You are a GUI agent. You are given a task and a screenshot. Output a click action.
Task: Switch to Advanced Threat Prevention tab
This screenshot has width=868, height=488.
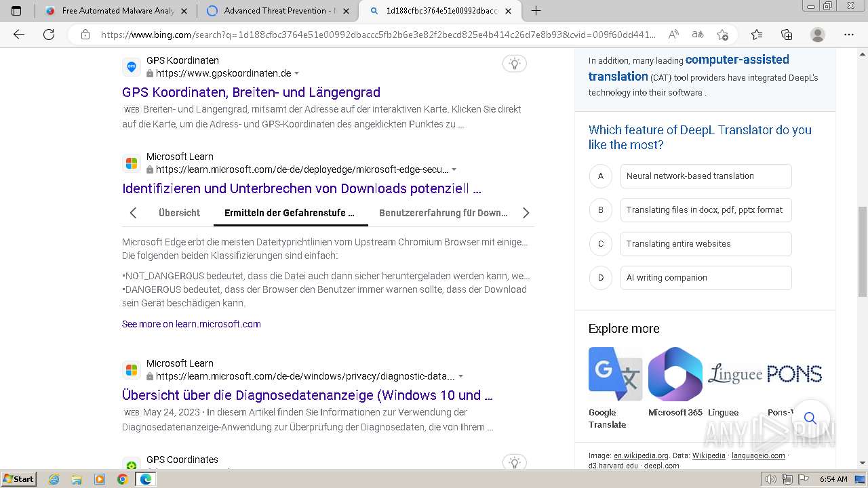point(277,11)
